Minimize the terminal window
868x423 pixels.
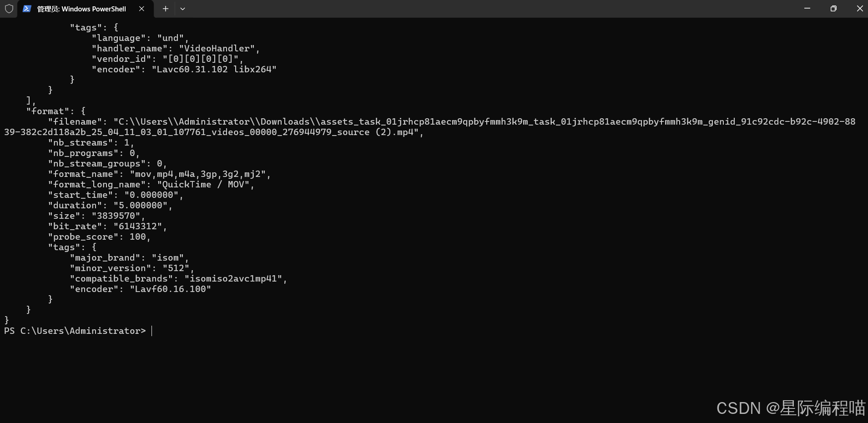pos(807,9)
